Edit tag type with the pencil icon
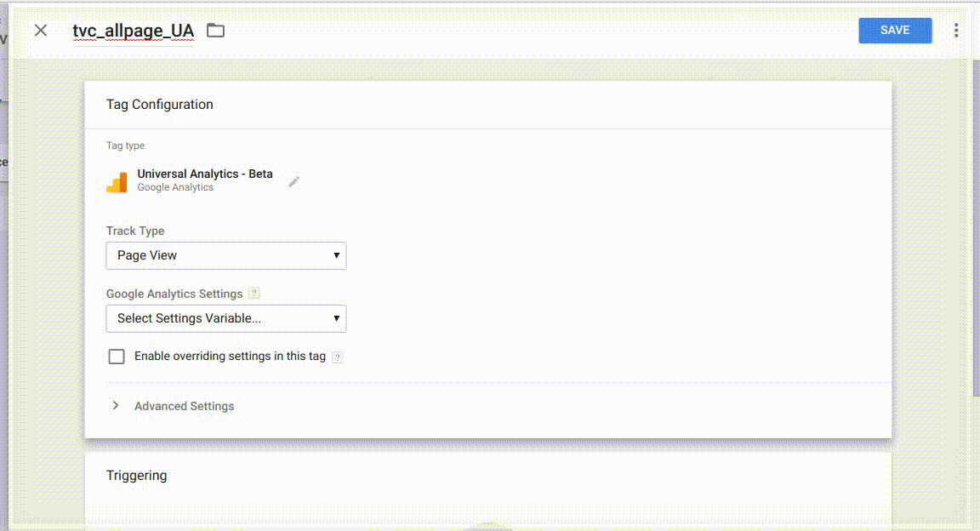This screenshot has width=980, height=531. pos(293,181)
